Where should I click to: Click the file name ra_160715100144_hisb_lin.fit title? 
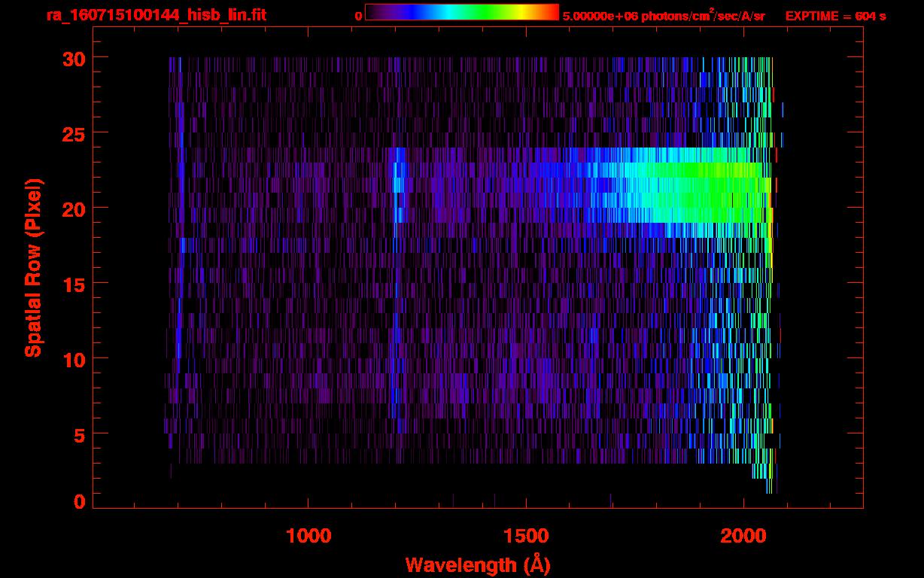(x=157, y=15)
